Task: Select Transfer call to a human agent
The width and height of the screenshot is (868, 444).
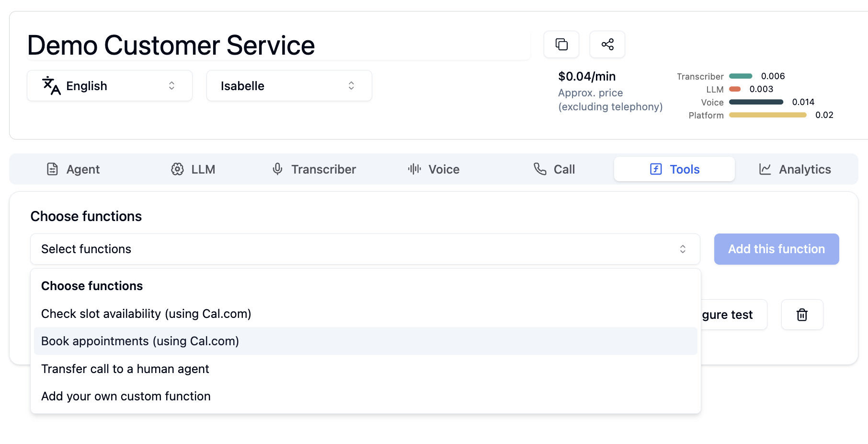Action: pos(365,369)
